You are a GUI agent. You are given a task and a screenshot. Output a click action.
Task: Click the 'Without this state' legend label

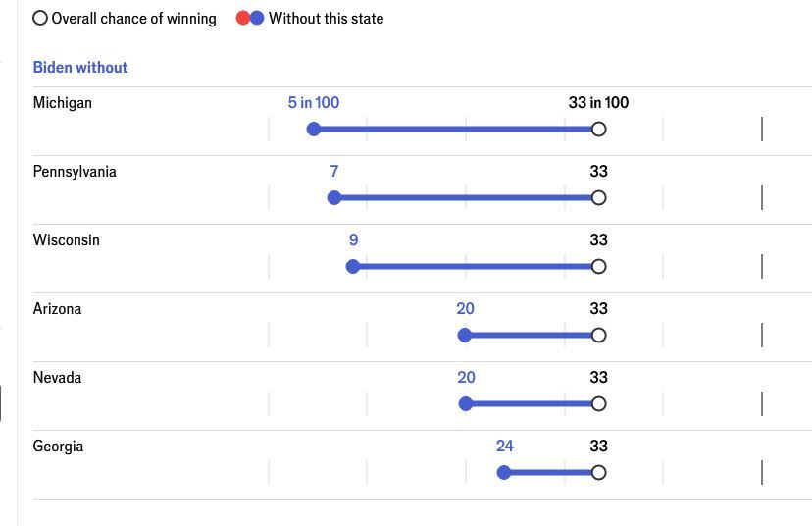tap(327, 18)
